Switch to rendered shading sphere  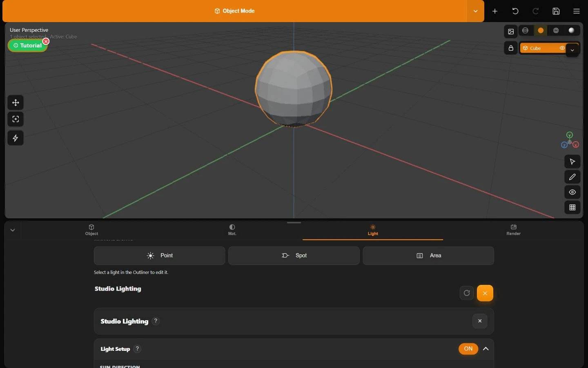pyautogui.click(x=572, y=31)
